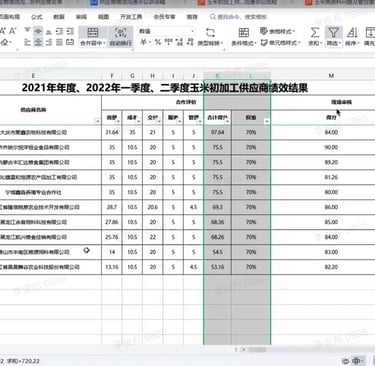Select the spreadsheet title cell
This screenshot has width=375, height=366.
[165, 88]
